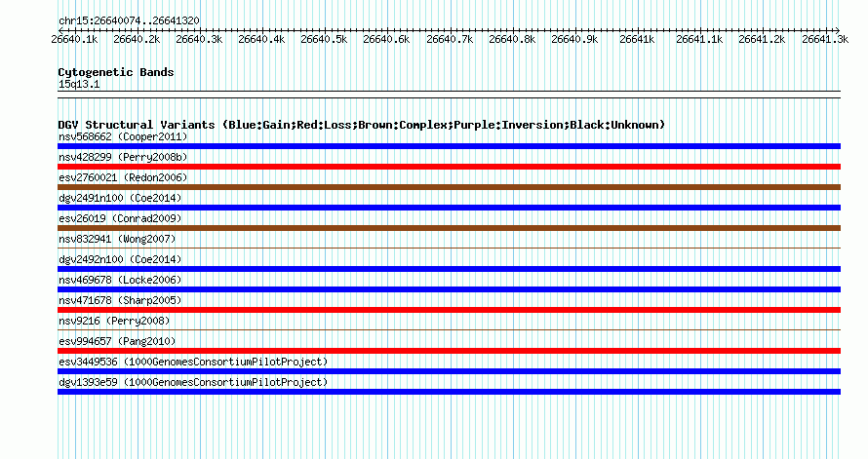This screenshot has width=868, height=459.
Task: Click the nsv471678 (Sharp2005) label
Action: coord(120,300)
